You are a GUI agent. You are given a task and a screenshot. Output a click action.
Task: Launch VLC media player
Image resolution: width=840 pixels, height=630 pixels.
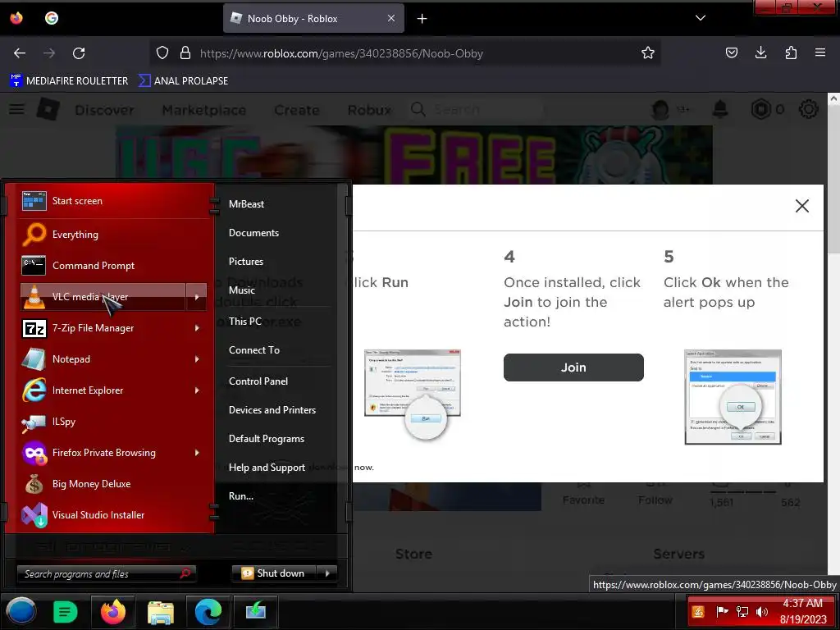tap(103, 297)
